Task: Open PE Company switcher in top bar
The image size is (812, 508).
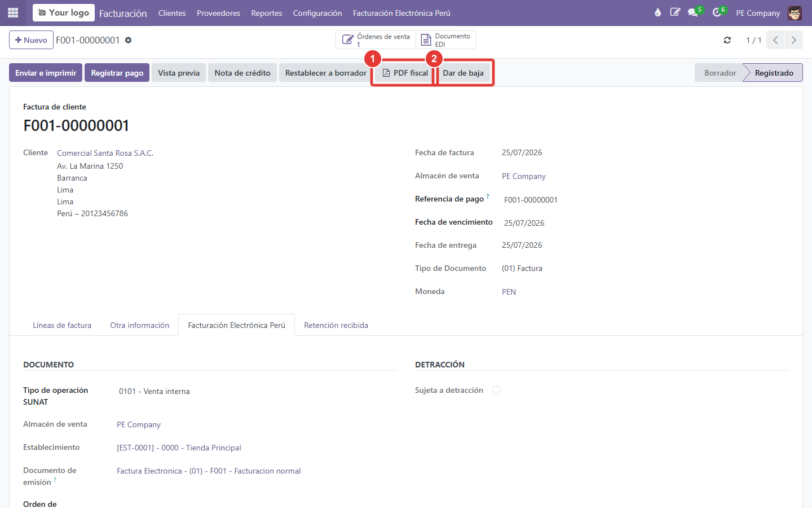Action: (x=758, y=13)
